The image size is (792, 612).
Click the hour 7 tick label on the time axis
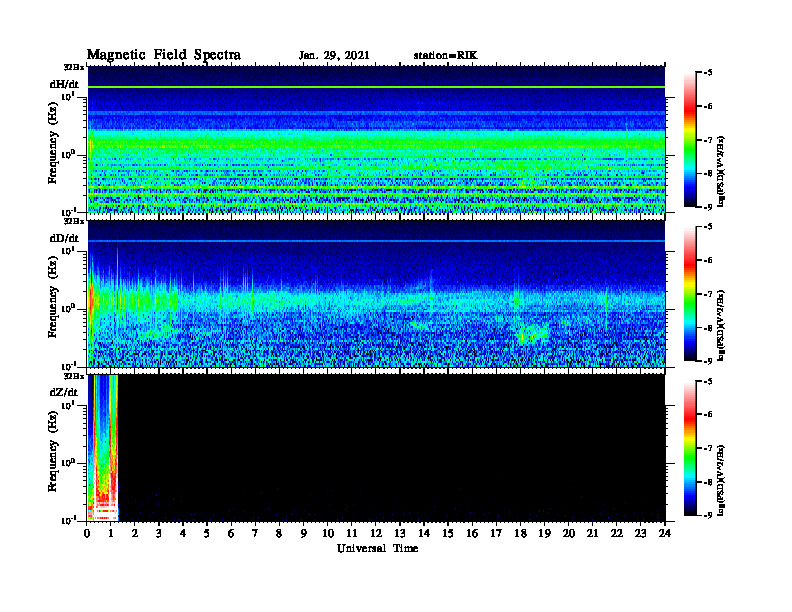[x=255, y=534]
